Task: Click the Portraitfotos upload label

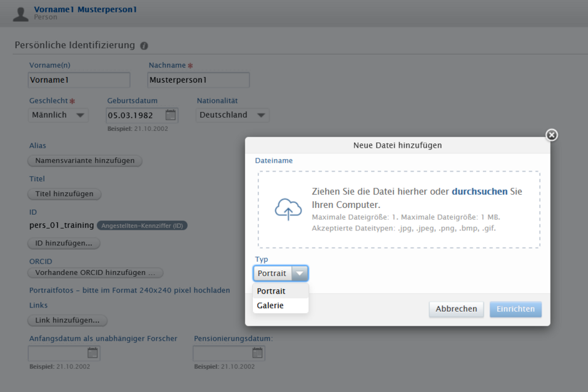Action: (129, 291)
